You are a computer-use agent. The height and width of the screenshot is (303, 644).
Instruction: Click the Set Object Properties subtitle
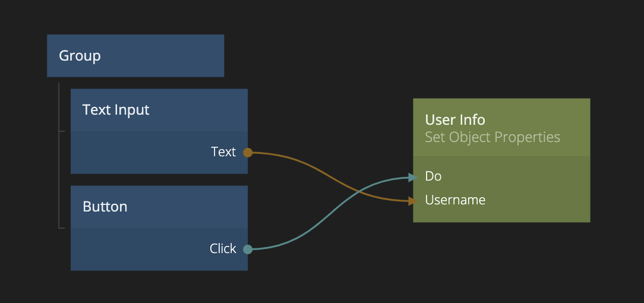493,138
